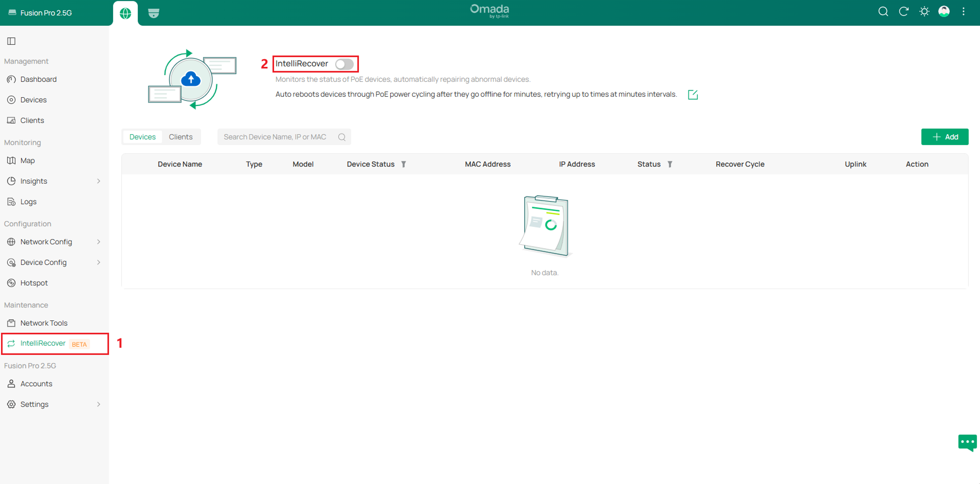Expand the Network Config submenu

pyautogui.click(x=98, y=242)
